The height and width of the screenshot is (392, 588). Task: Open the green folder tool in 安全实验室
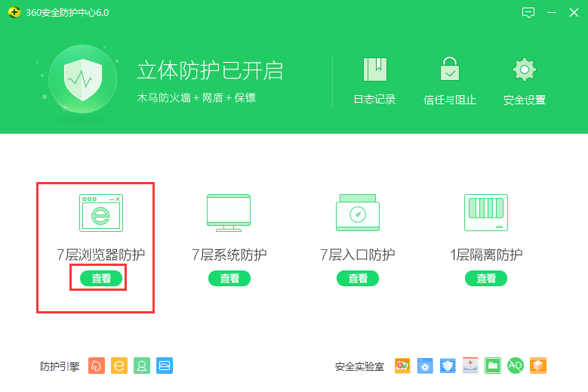493,366
